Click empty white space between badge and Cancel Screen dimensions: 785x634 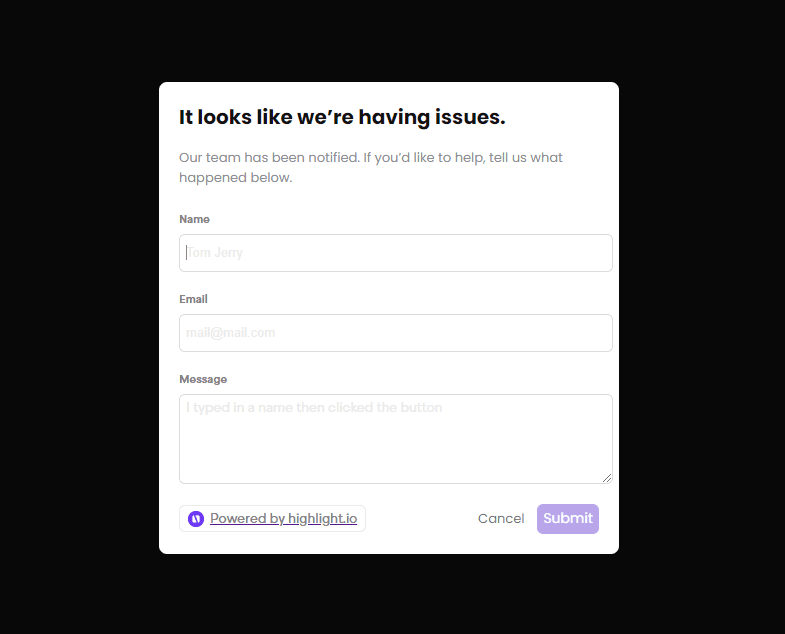point(420,518)
